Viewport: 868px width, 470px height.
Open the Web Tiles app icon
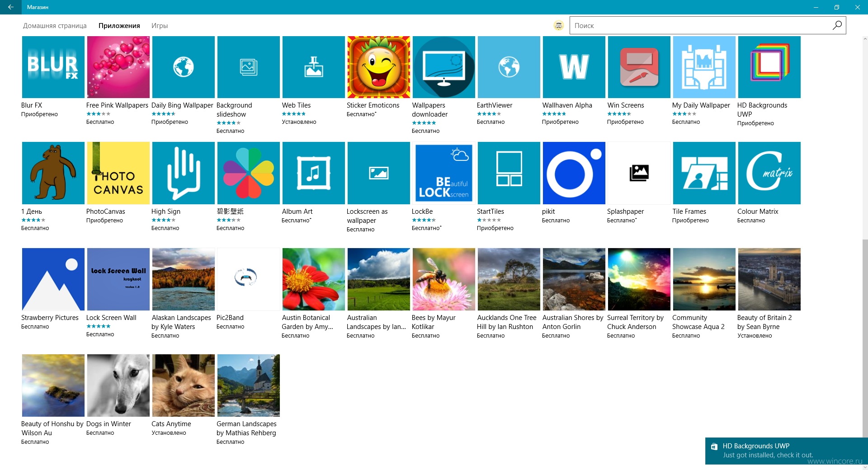coord(314,67)
